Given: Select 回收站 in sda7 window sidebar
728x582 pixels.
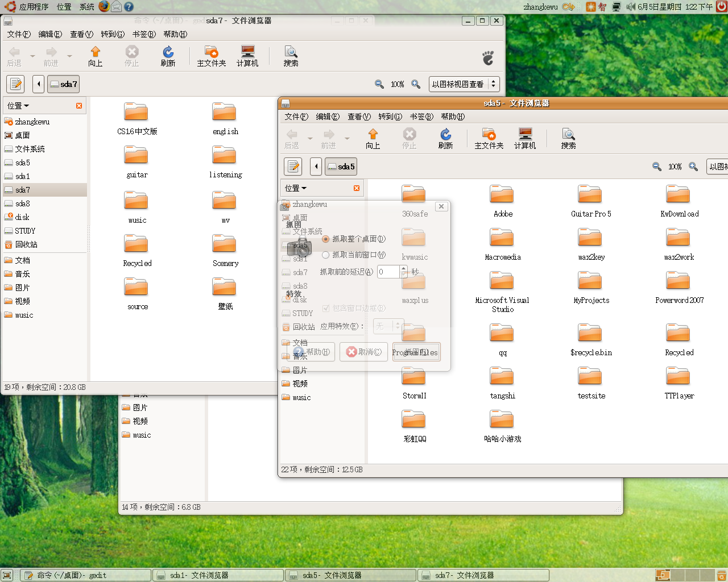Looking at the screenshot, I should 44,244.
